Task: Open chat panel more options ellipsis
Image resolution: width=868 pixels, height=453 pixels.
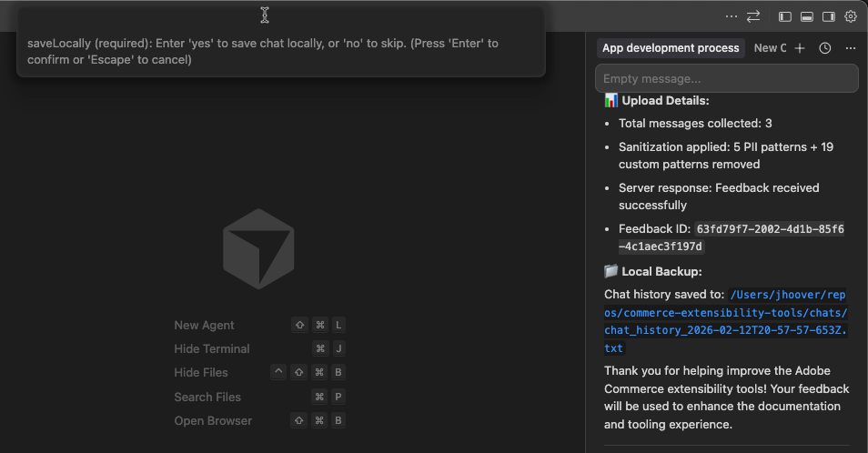Action: pyautogui.click(x=851, y=48)
